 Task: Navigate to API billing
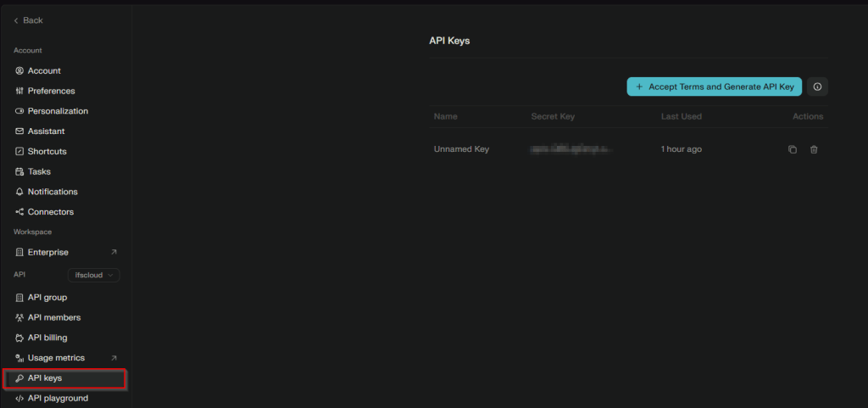click(47, 338)
